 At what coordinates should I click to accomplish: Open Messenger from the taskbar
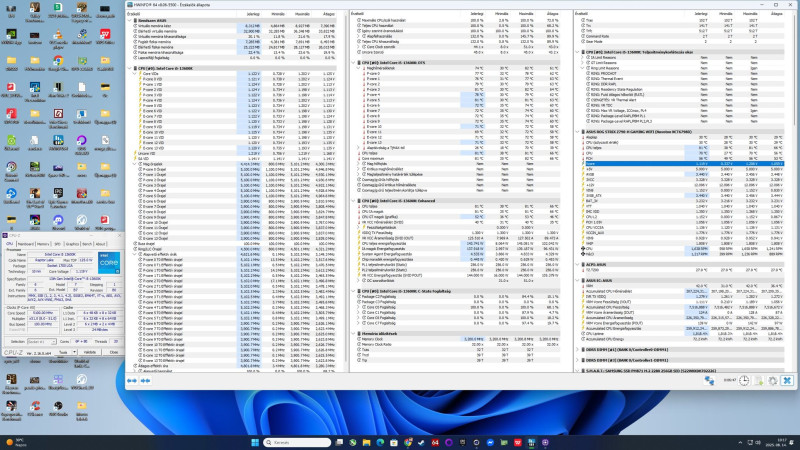pyautogui.click(x=490, y=442)
